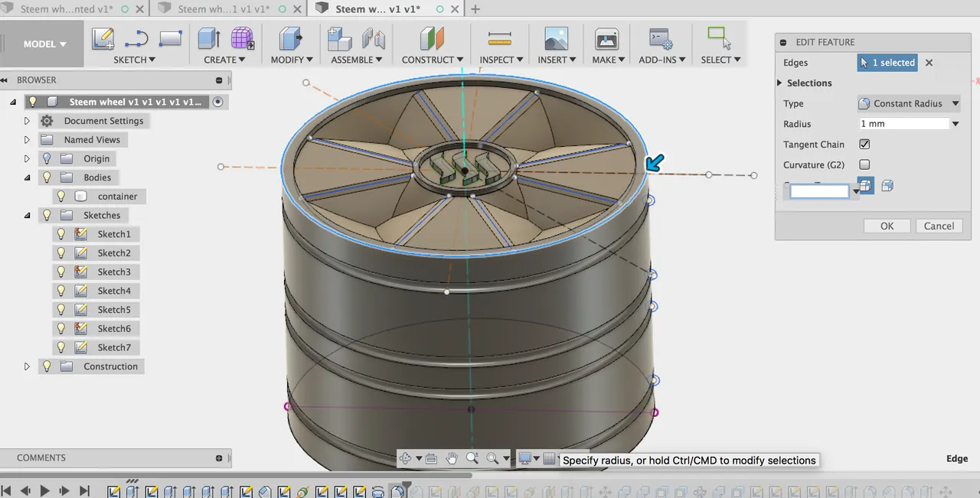Toggle visibility of Sketch3
This screenshot has width=980, height=498.
(61, 272)
